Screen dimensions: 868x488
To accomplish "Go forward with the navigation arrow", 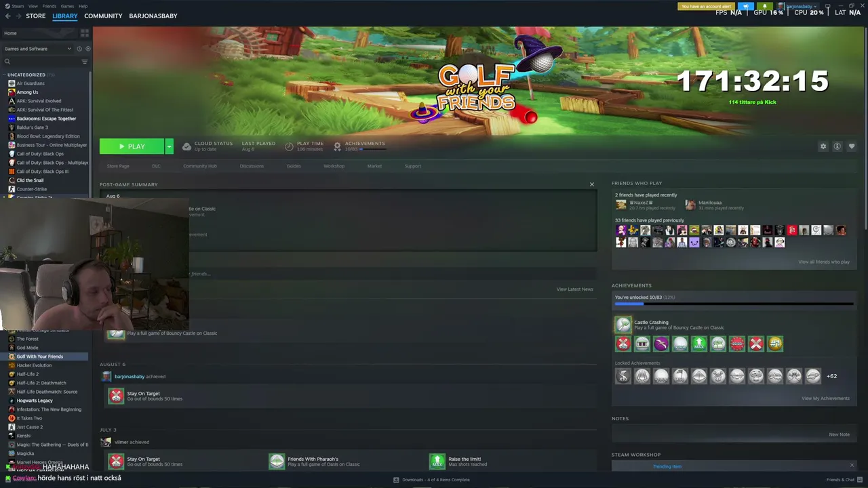I will pyautogui.click(x=18, y=16).
